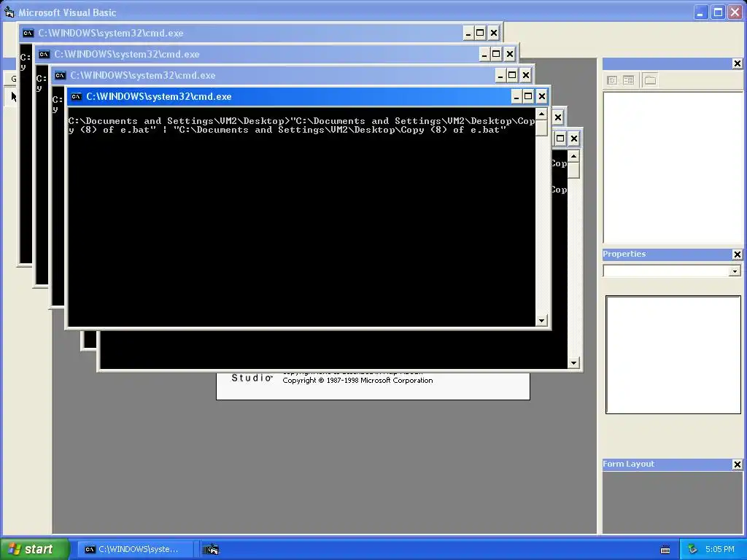Click the Properties object combo box field
Screen dimensions: 747x560
point(672,271)
